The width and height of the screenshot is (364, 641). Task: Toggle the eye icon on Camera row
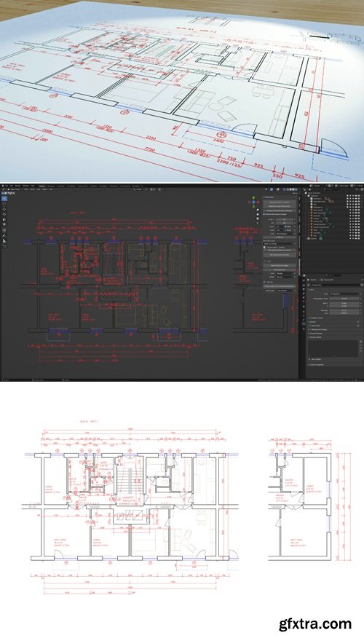point(353,239)
